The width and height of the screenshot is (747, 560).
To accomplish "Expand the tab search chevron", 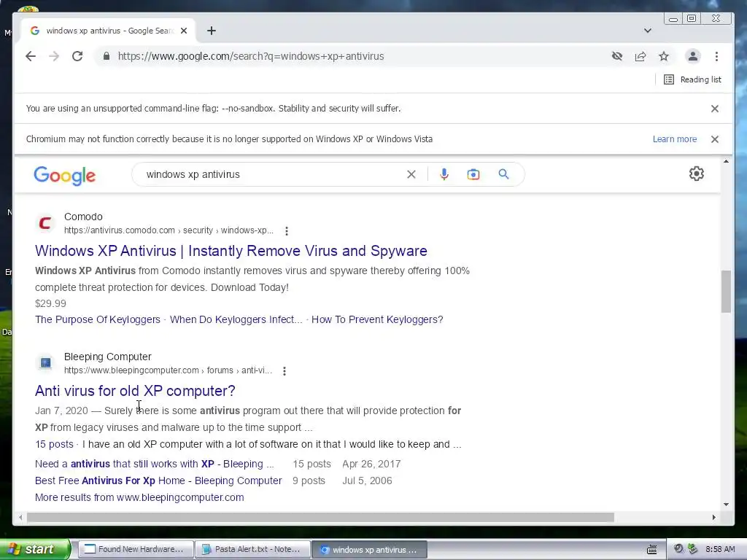I will pyautogui.click(x=648, y=31).
